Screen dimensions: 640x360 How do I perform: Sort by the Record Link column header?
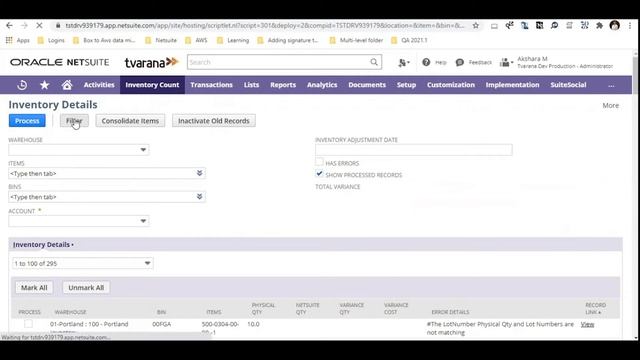point(596,308)
